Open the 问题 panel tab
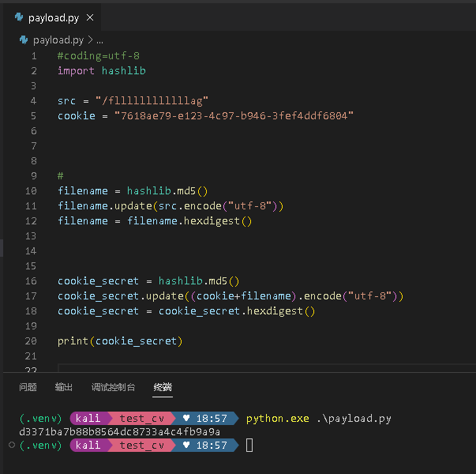This screenshot has height=474, width=476. [x=28, y=387]
